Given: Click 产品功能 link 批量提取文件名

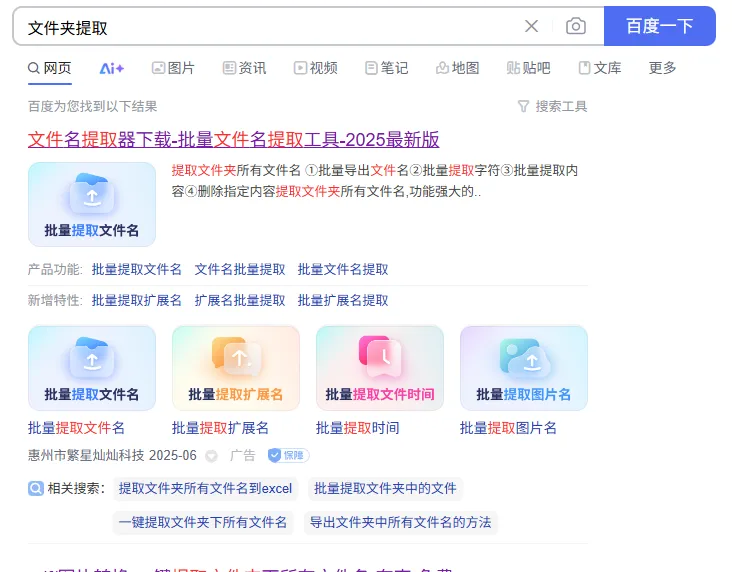Looking at the screenshot, I should pyautogui.click(x=136, y=269).
